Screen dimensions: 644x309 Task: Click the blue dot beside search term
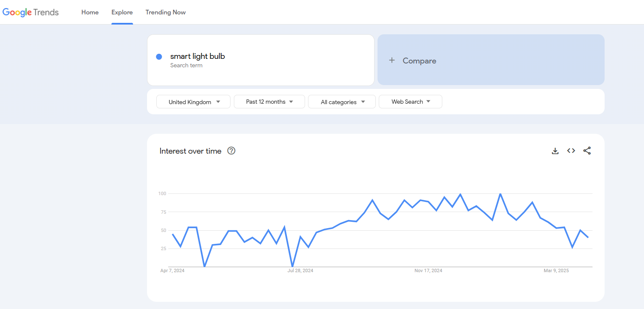[159, 57]
